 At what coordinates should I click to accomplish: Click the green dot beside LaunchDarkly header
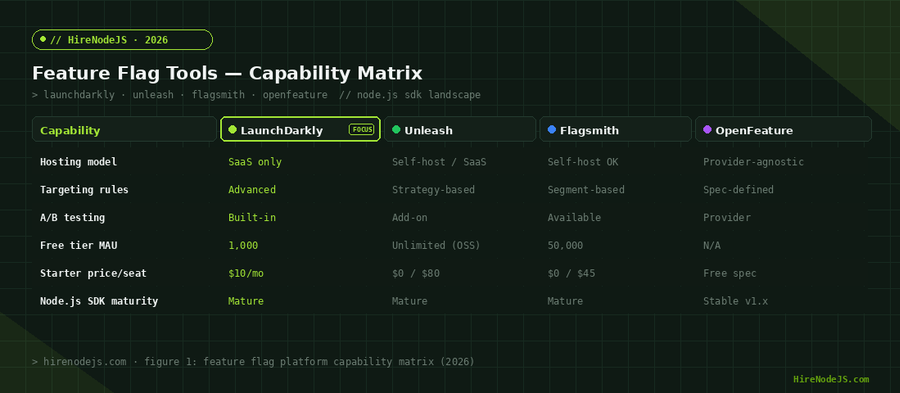click(x=232, y=130)
